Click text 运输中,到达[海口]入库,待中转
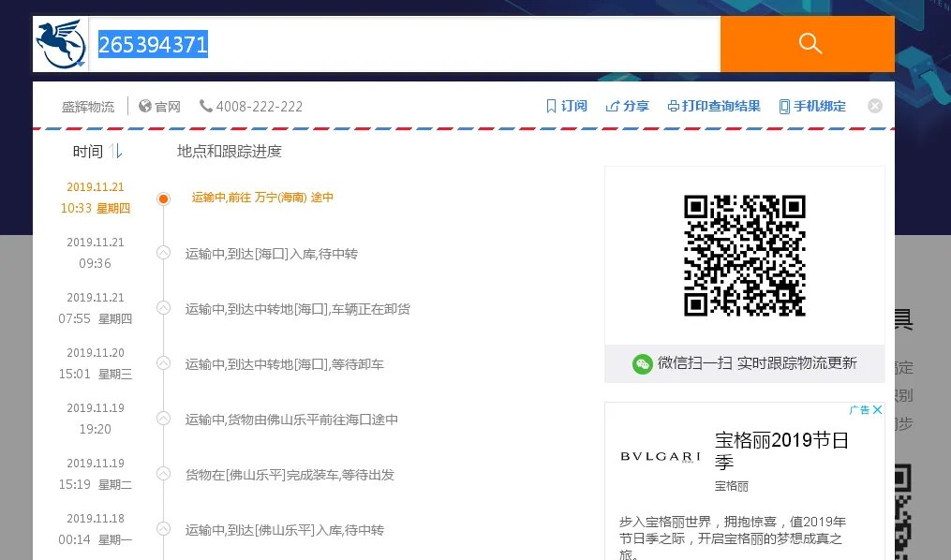 pyautogui.click(x=271, y=254)
